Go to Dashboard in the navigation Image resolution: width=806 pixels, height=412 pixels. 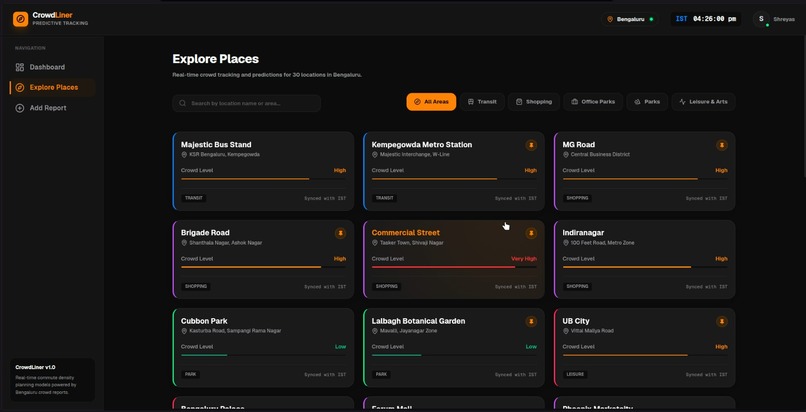click(52, 67)
